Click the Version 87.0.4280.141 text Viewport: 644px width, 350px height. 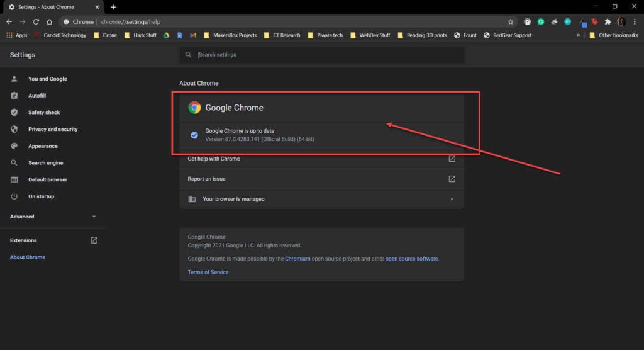point(260,139)
